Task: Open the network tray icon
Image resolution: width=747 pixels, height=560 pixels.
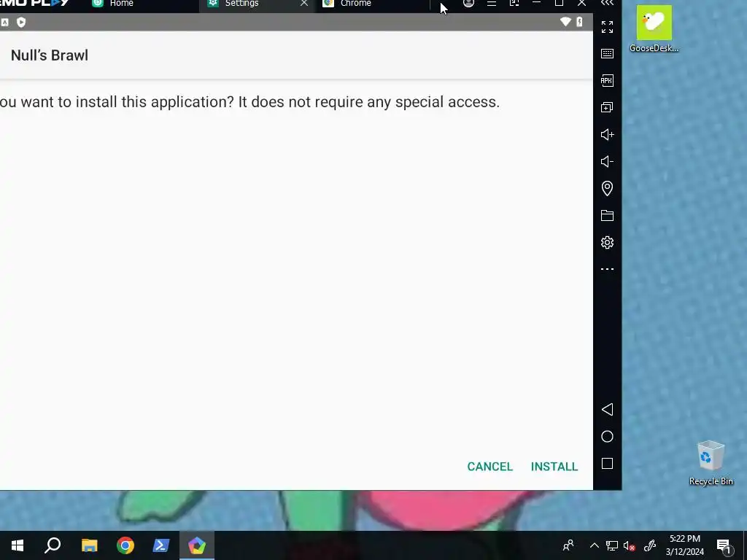Action: tap(612, 545)
